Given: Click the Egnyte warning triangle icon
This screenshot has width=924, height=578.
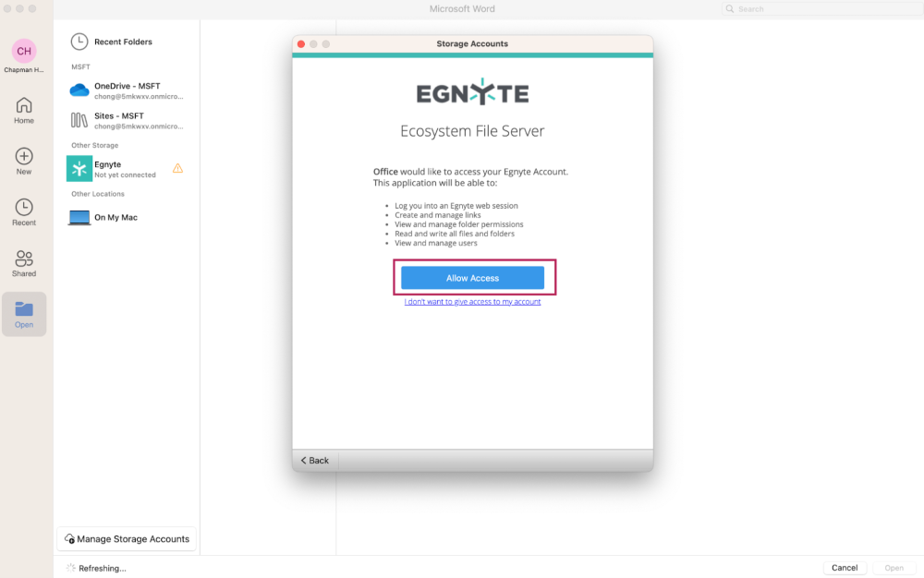Looking at the screenshot, I should (x=178, y=168).
